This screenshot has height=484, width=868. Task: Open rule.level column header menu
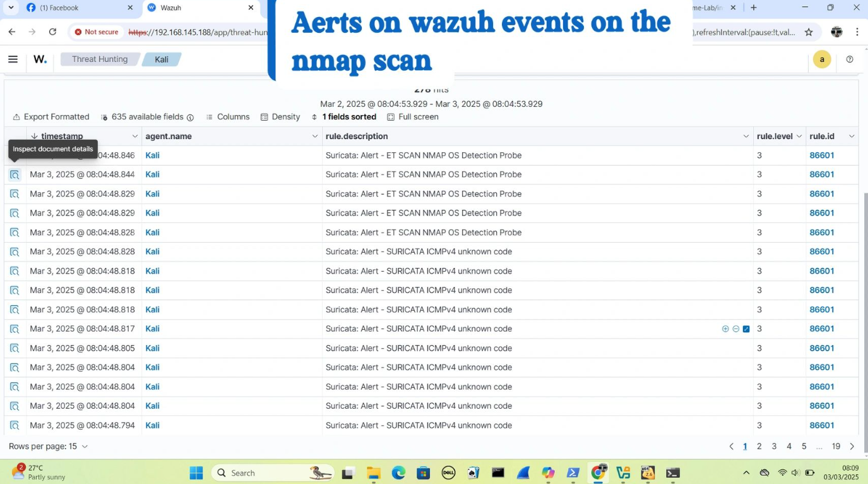tap(799, 136)
